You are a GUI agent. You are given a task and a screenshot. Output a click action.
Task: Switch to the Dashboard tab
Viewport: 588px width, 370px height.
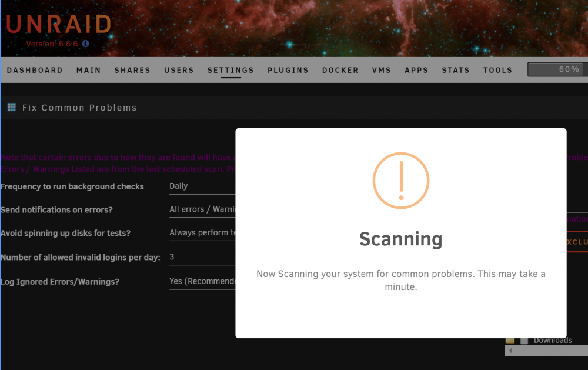(x=35, y=70)
